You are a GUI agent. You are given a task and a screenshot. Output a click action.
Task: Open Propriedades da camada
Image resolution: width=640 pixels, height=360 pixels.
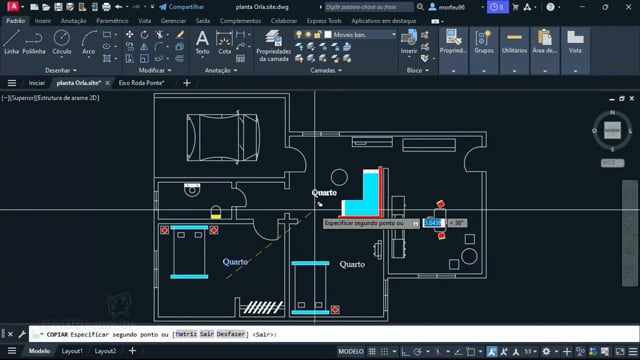click(273, 46)
